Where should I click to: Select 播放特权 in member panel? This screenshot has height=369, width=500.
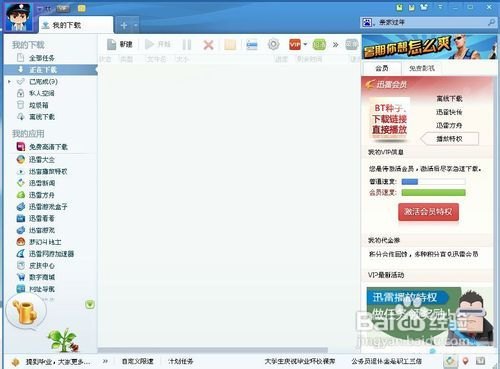(450, 139)
